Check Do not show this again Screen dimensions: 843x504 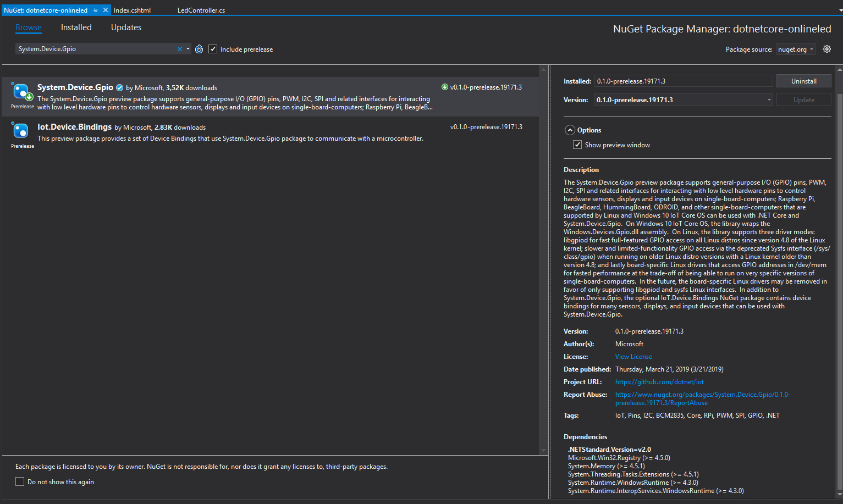(x=20, y=481)
